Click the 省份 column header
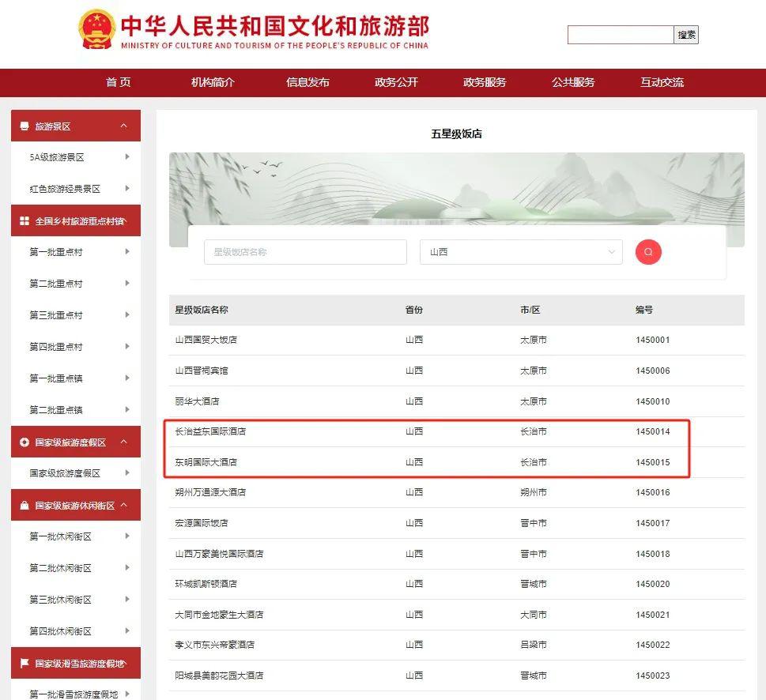 (413, 310)
